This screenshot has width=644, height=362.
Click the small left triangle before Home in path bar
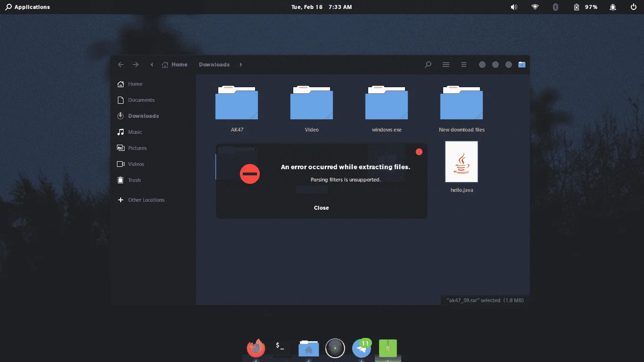click(151, 65)
